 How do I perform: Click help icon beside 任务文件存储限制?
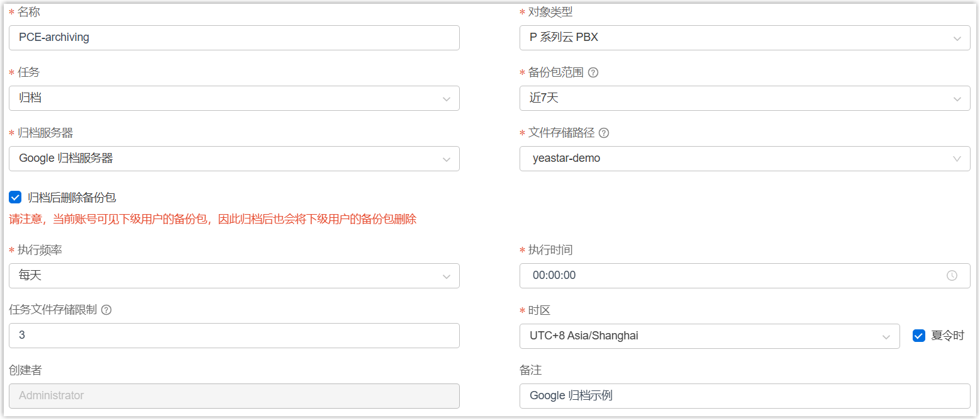(106, 310)
